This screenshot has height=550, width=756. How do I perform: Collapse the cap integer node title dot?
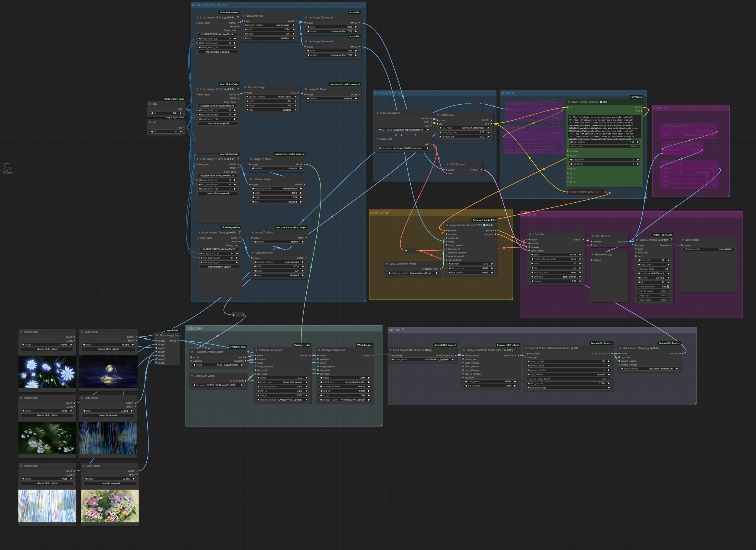click(150, 104)
